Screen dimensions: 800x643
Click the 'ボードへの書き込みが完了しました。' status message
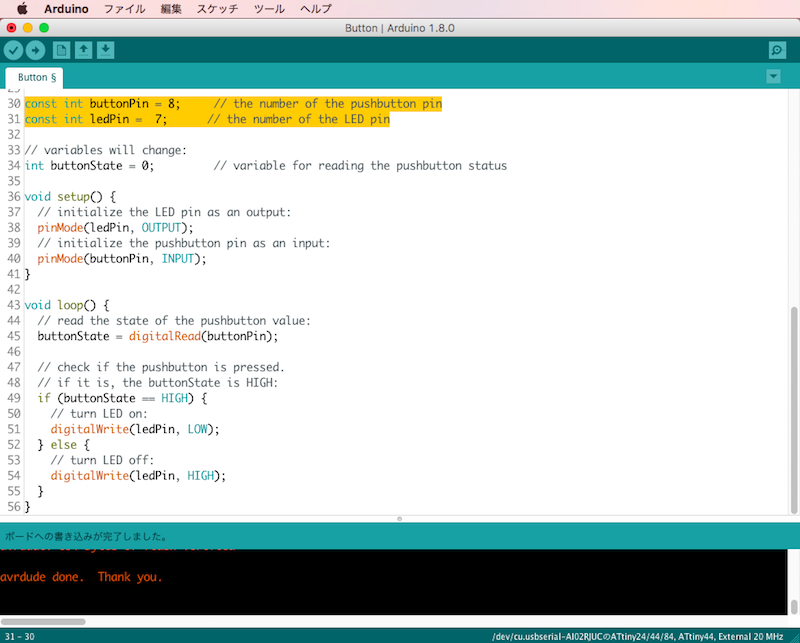click(86, 536)
